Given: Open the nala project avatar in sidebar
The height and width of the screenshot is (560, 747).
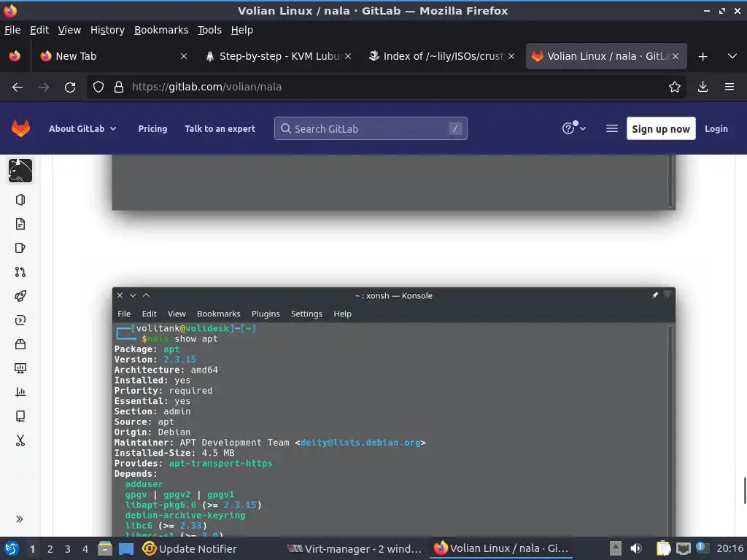Looking at the screenshot, I should coord(20,171).
